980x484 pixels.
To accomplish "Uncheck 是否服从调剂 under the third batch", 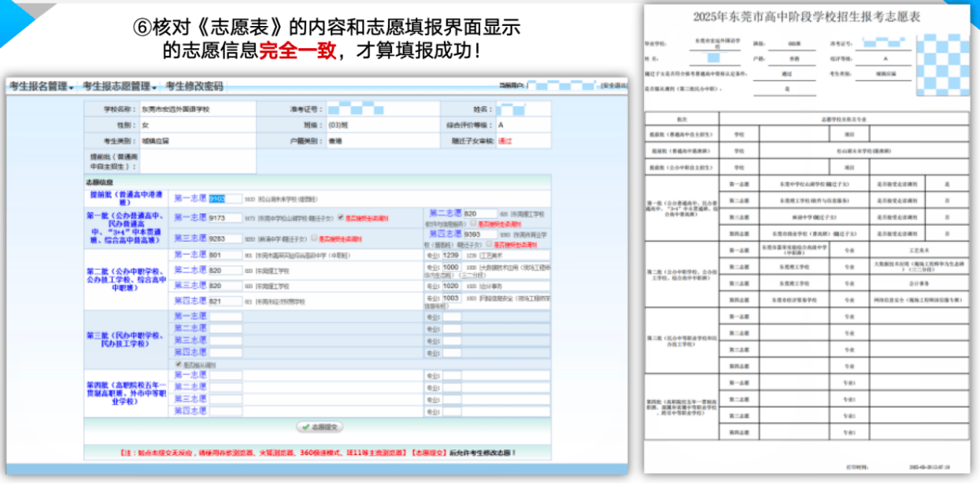I will [x=179, y=365].
